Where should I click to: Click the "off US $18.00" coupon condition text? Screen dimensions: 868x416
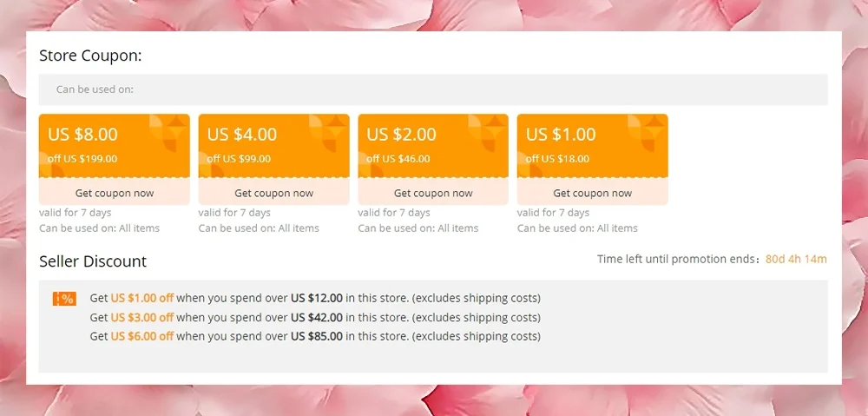(557, 159)
